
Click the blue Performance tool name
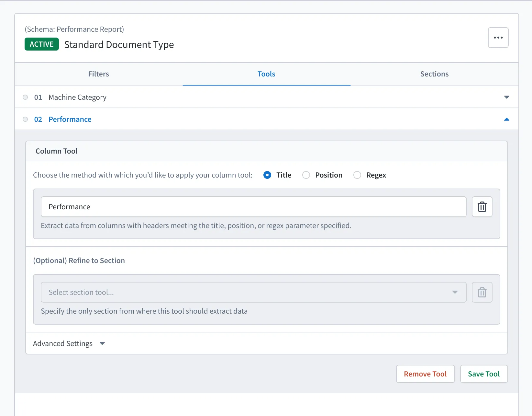[70, 119]
